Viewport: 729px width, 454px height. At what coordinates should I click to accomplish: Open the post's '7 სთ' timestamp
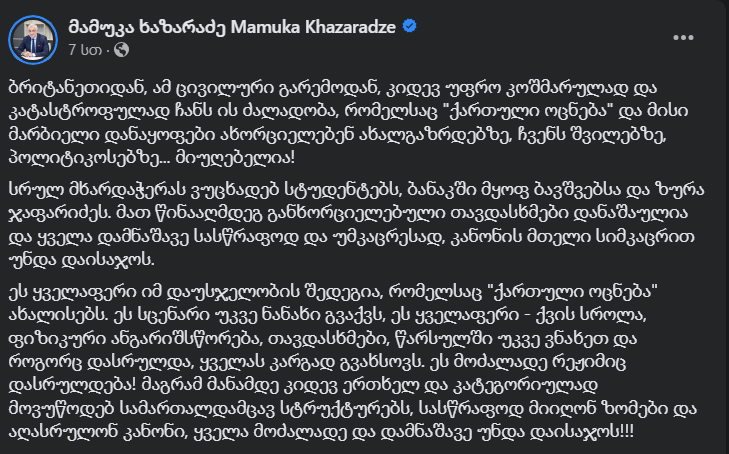coord(84,48)
